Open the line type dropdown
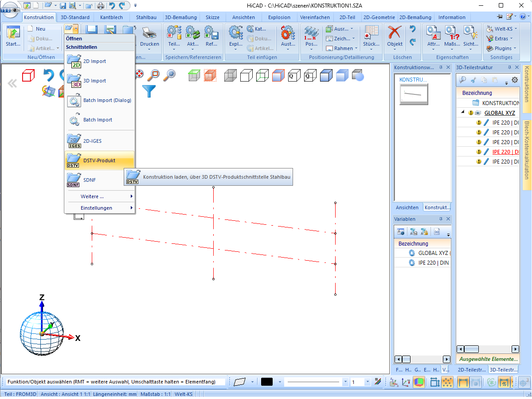 tap(345, 382)
